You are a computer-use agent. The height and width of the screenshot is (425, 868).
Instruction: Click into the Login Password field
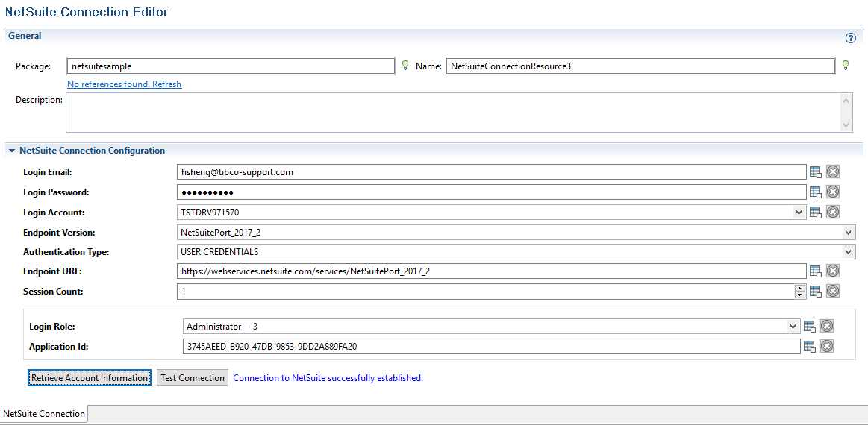click(491, 192)
